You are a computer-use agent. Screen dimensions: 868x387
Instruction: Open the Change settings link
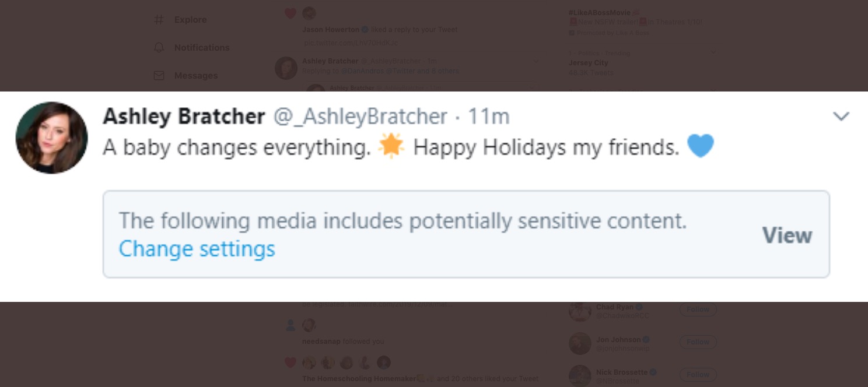point(197,248)
